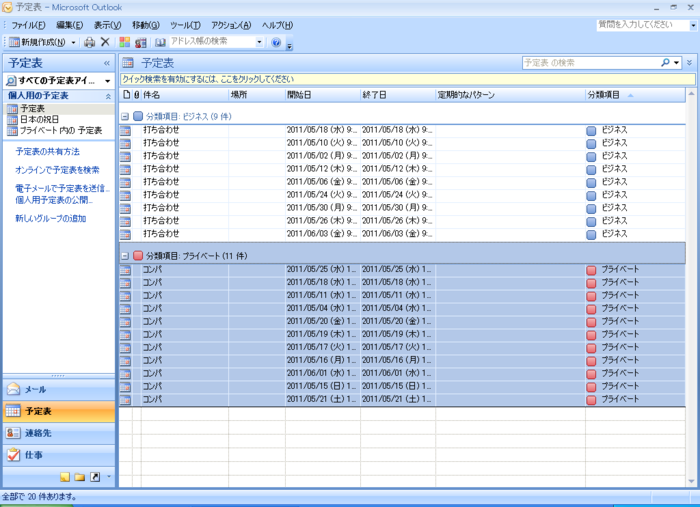Viewport: 700px width, 507px height.
Task: Click the 新しいグループの追加 link
Action: pyautogui.click(x=50, y=218)
